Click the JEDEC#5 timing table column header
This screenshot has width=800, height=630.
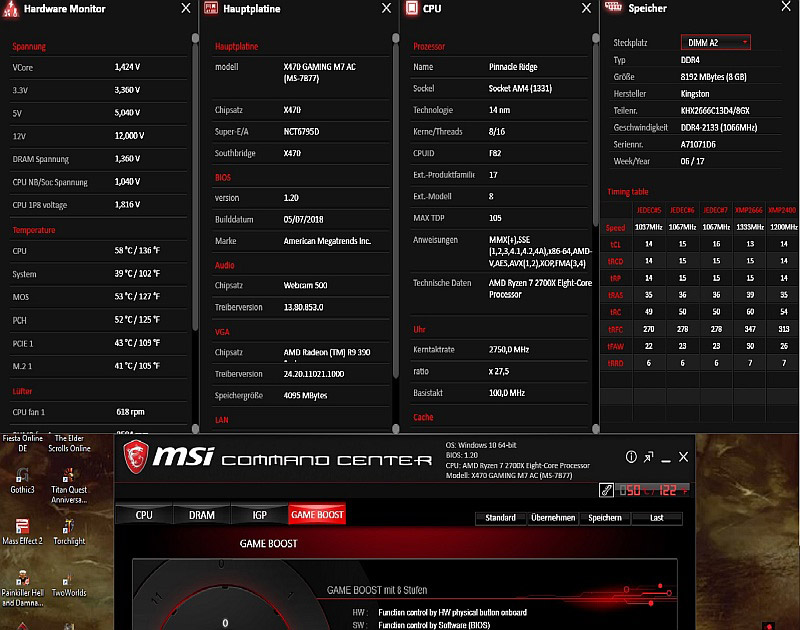tap(648, 210)
